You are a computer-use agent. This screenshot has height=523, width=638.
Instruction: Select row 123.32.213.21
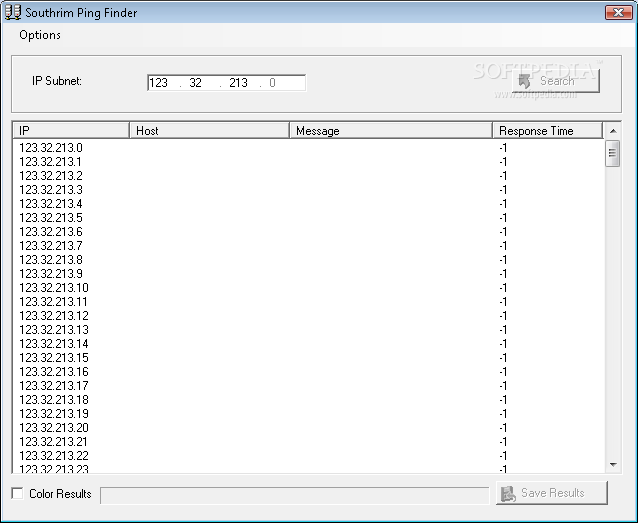(x=308, y=442)
